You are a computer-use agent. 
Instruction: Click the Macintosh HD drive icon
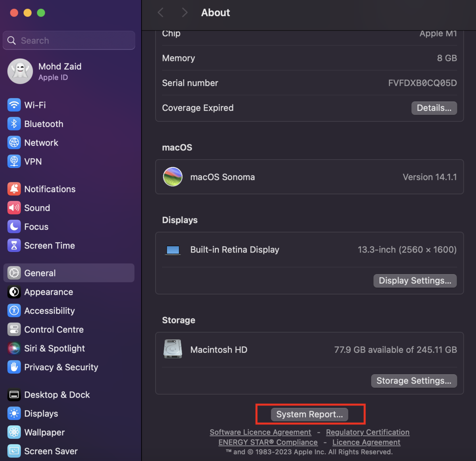pos(173,349)
